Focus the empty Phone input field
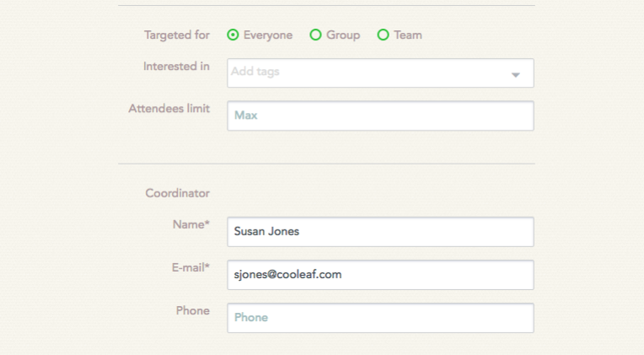This screenshot has height=355, width=644. coord(380,318)
